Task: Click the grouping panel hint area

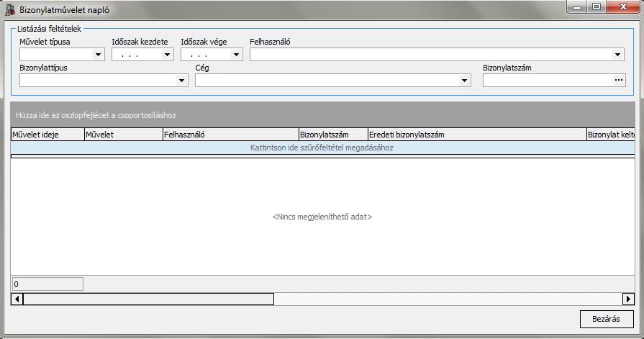Action: click(x=322, y=115)
